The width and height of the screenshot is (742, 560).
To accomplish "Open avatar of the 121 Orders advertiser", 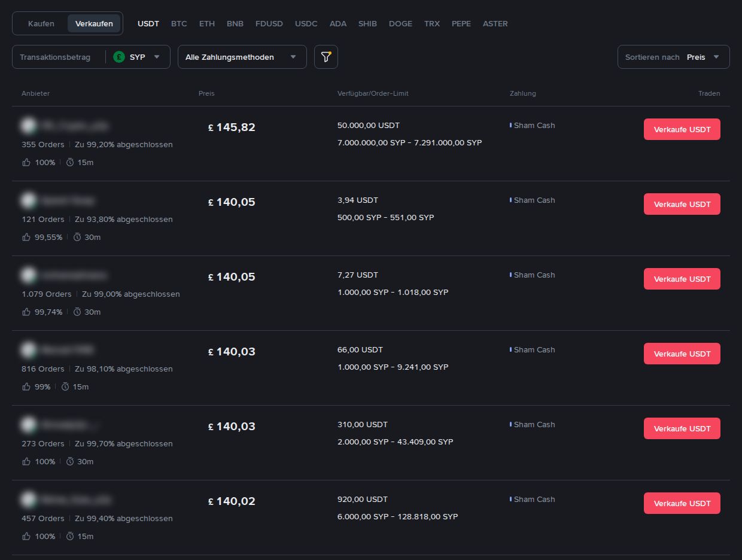I will (x=28, y=200).
